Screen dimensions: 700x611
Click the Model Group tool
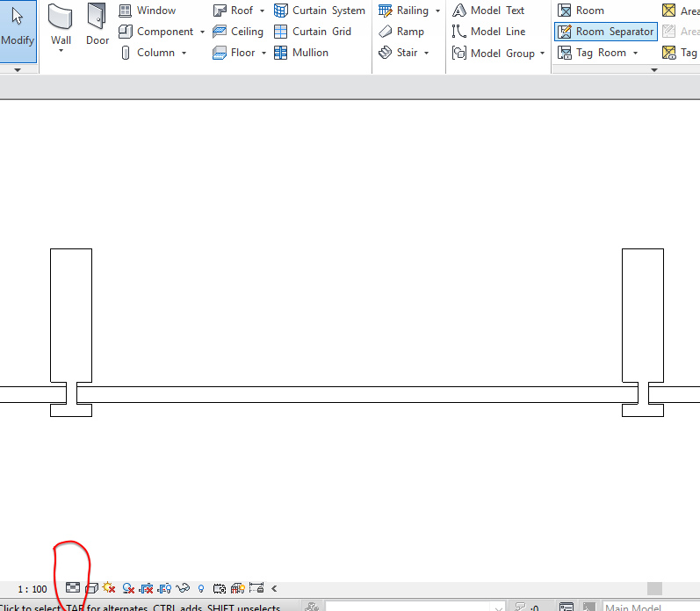494,53
